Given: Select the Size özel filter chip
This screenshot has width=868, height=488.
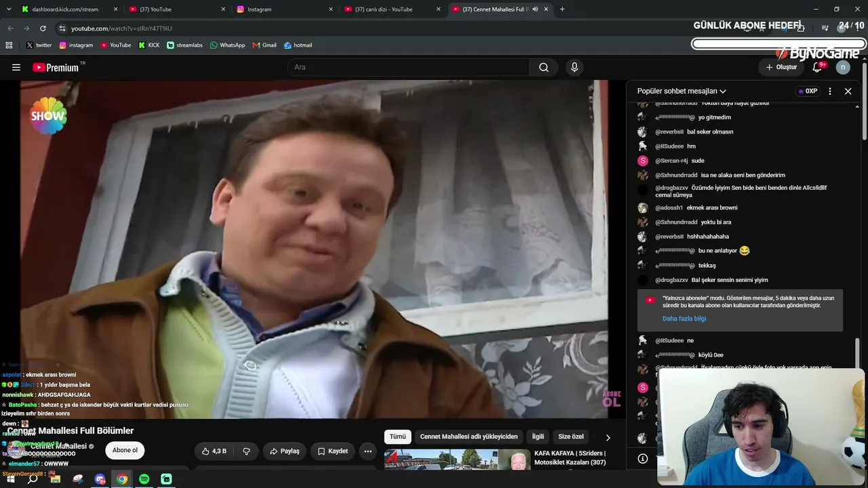Looking at the screenshot, I should click(x=571, y=436).
